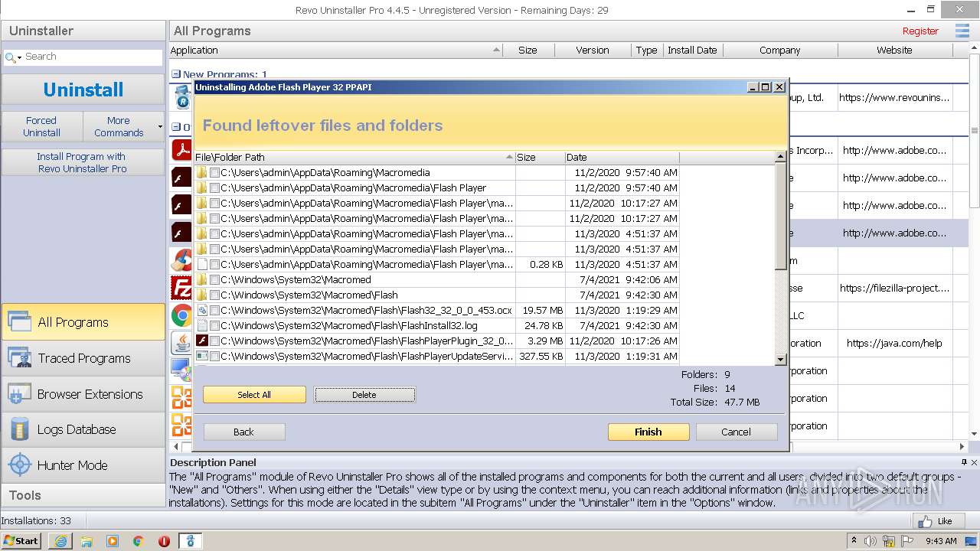Toggle sort arrow on File\Folder Path column
The width and height of the screenshot is (980, 551).
(509, 157)
